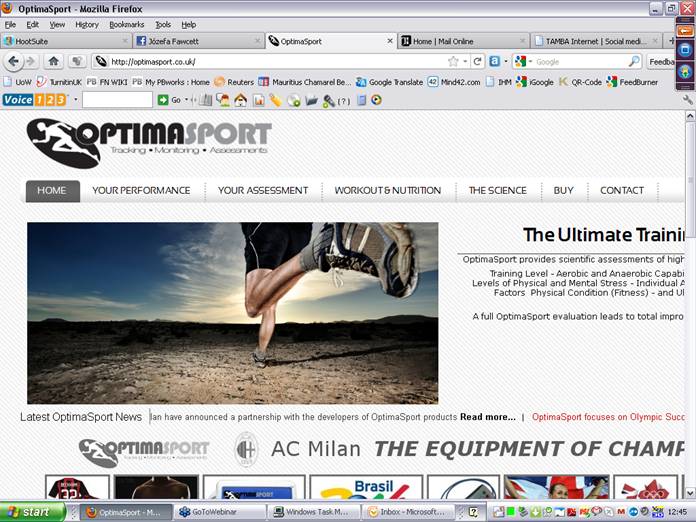Viewport: 696px width, 522px height.
Task: Open the Help menu
Action: [x=189, y=25]
